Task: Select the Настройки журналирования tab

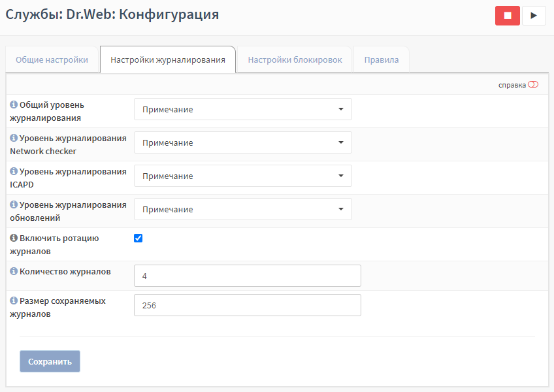Action: coord(168,59)
